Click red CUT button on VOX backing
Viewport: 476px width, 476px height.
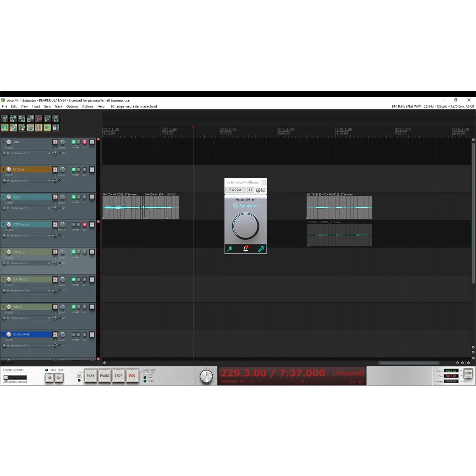coord(84,225)
